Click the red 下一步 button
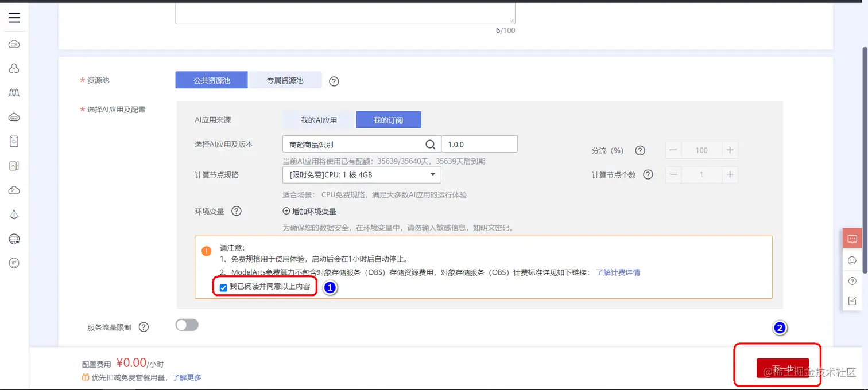The width and height of the screenshot is (868, 390). coord(782,368)
